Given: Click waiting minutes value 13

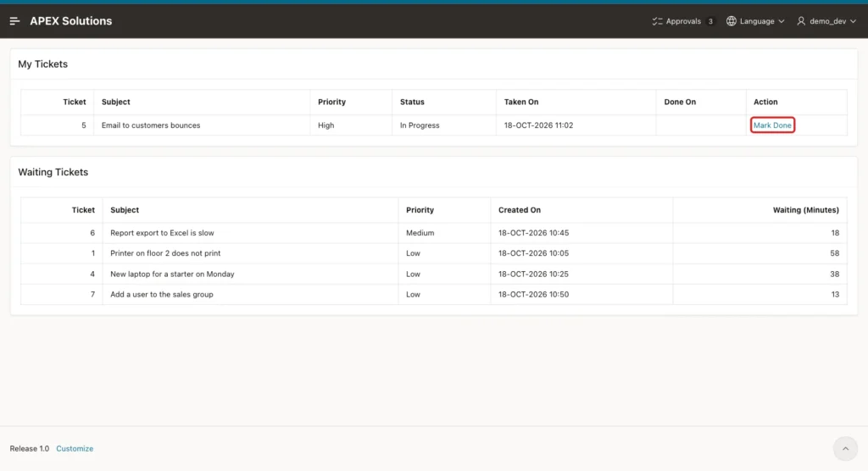Looking at the screenshot, I should coord(835,295).
